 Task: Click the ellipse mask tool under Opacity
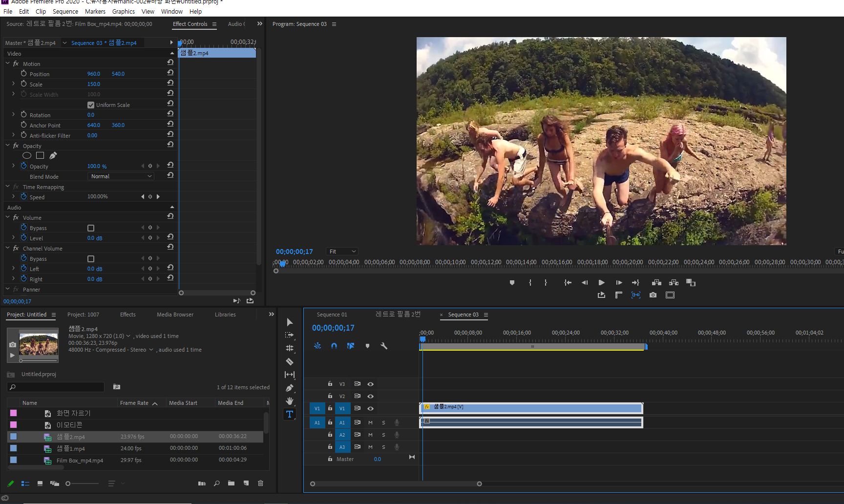tap(27, 156)
